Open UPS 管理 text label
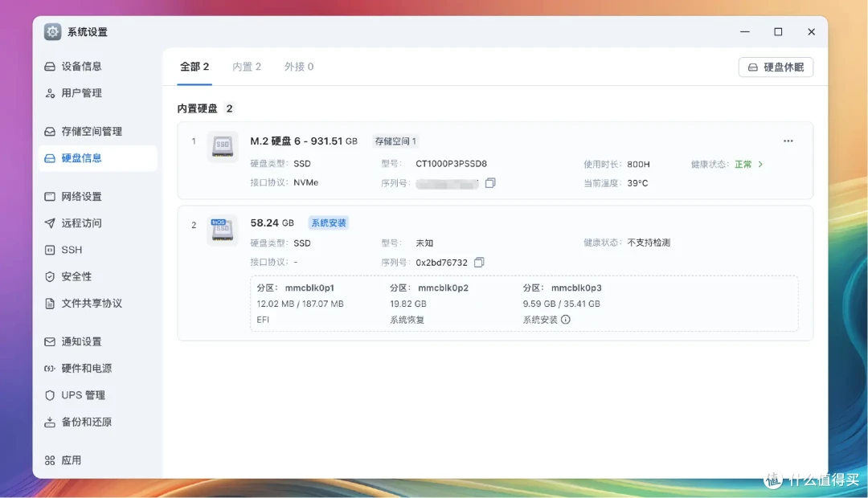 tap(83, 395)
